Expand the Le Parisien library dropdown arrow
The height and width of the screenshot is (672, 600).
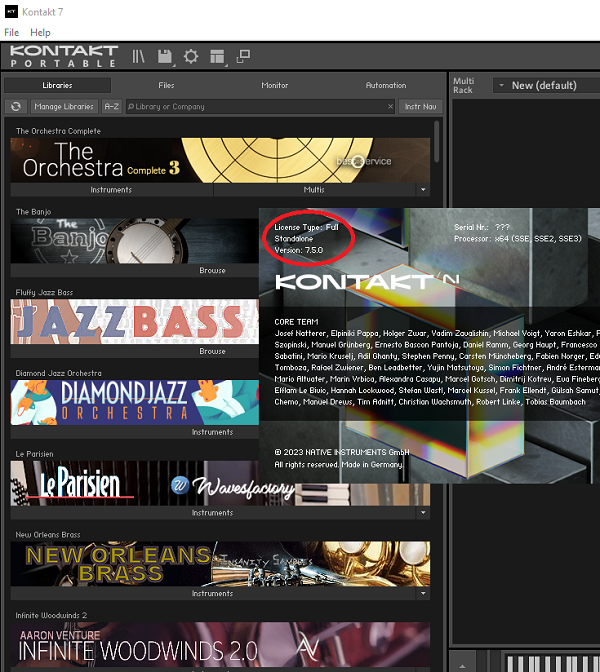(x=423, y=513)
